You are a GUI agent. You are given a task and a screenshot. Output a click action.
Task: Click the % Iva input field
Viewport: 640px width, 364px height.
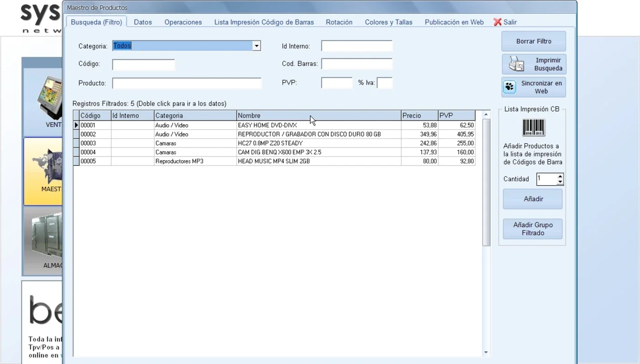click(384, 83)
